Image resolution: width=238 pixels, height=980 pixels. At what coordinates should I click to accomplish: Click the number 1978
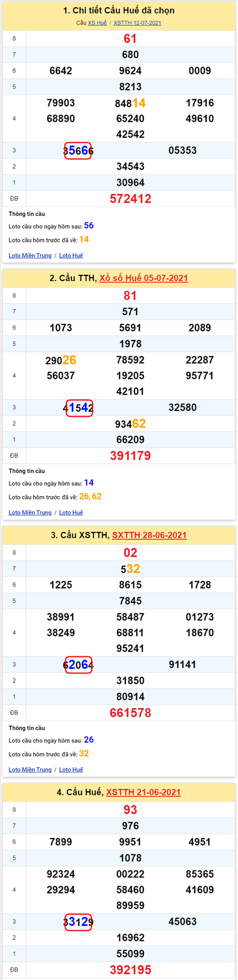[x=130, y=344]
